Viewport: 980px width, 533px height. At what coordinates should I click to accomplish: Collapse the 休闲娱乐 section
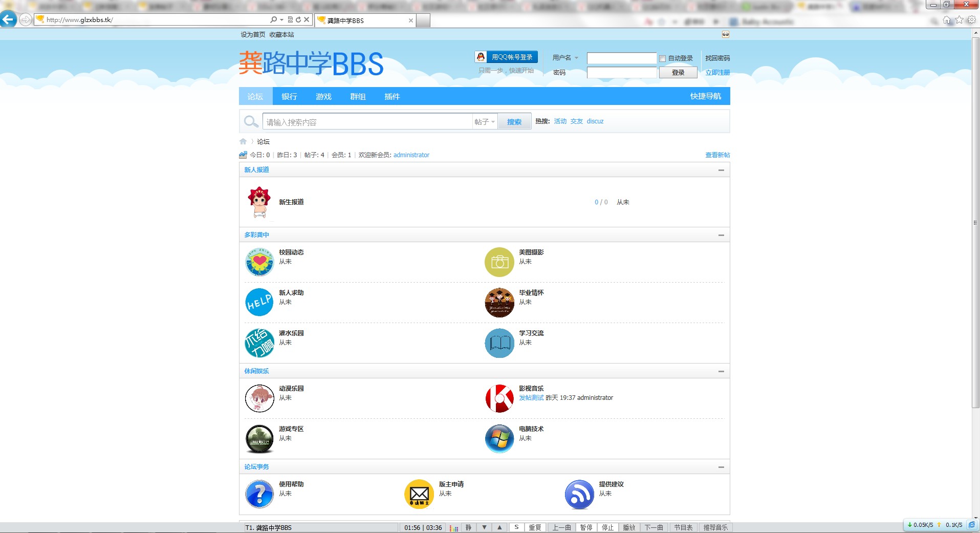[721, 371]
